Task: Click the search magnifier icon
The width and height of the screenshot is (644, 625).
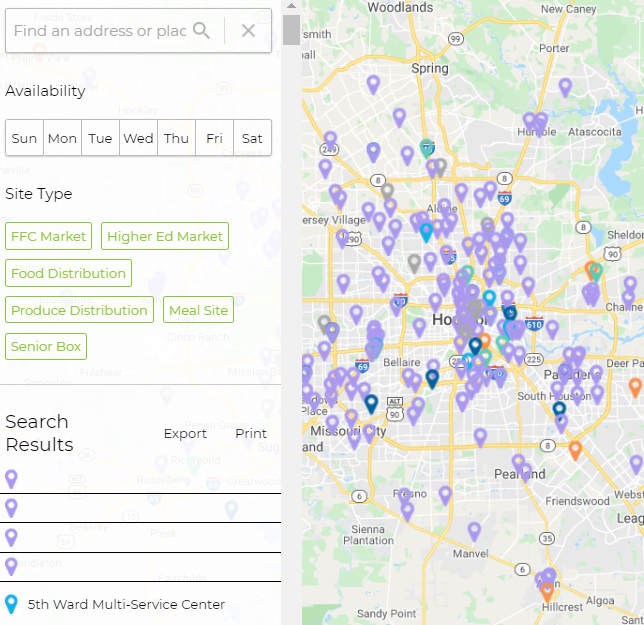Action: pos(201,31)
